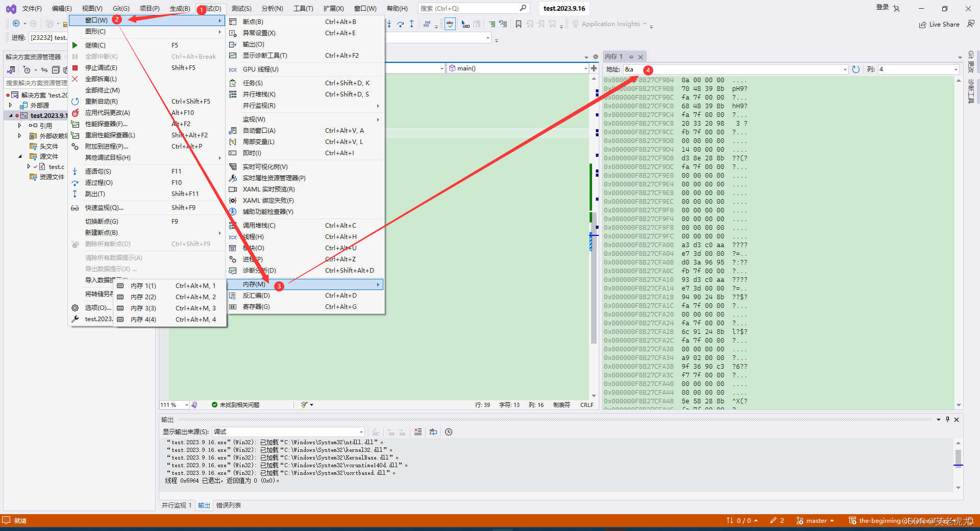Click the Live Share button label

[x=944, y=25]
